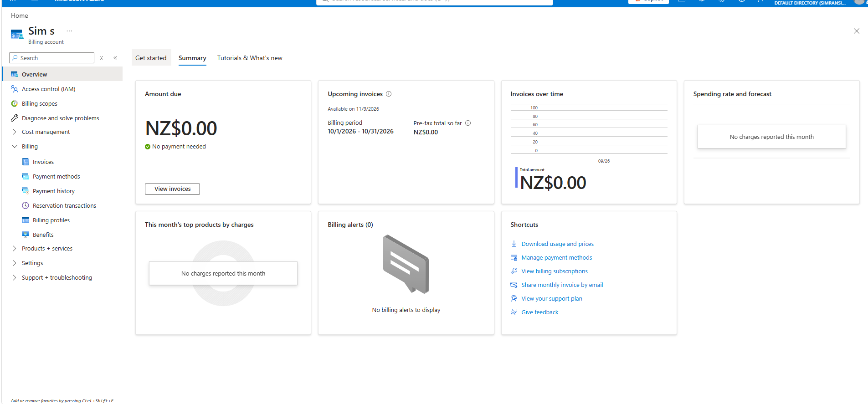Click the Benefits icon
This screenshot has width=868, height=404.
[x=26, y=235]
